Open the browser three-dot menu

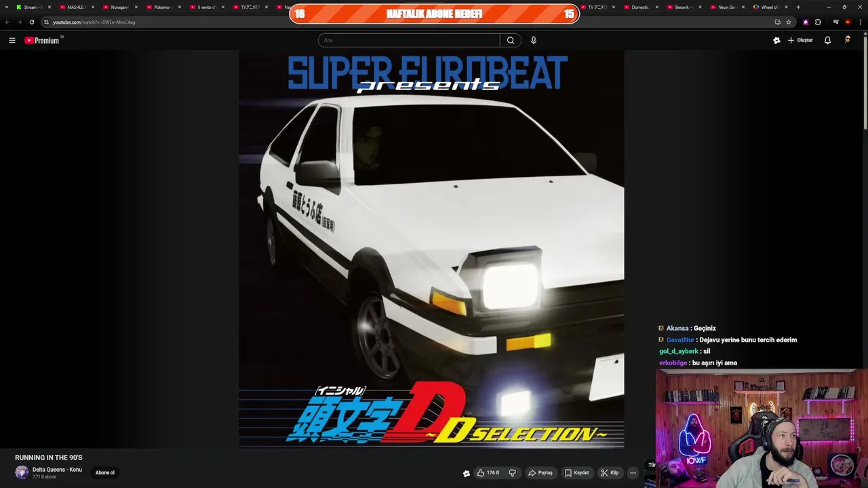[x=860, y=22]
